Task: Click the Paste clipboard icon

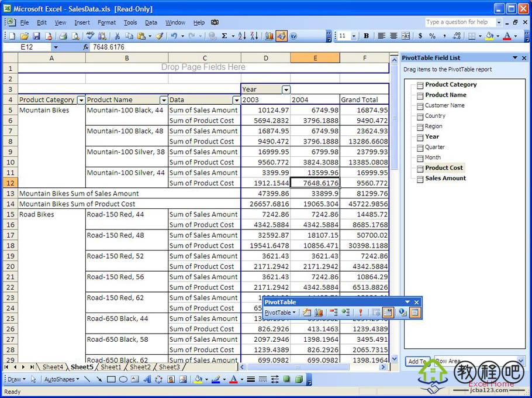Action: 141,36
